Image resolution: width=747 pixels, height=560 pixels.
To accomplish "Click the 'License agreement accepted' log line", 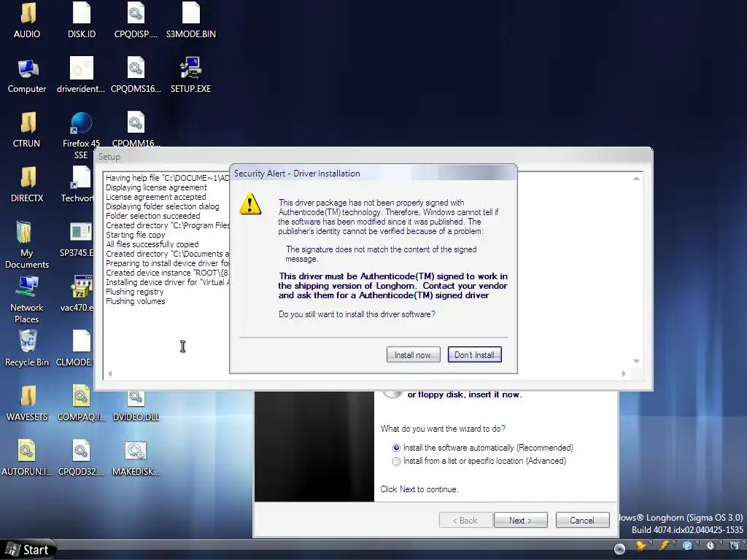I will pos(156,197).
